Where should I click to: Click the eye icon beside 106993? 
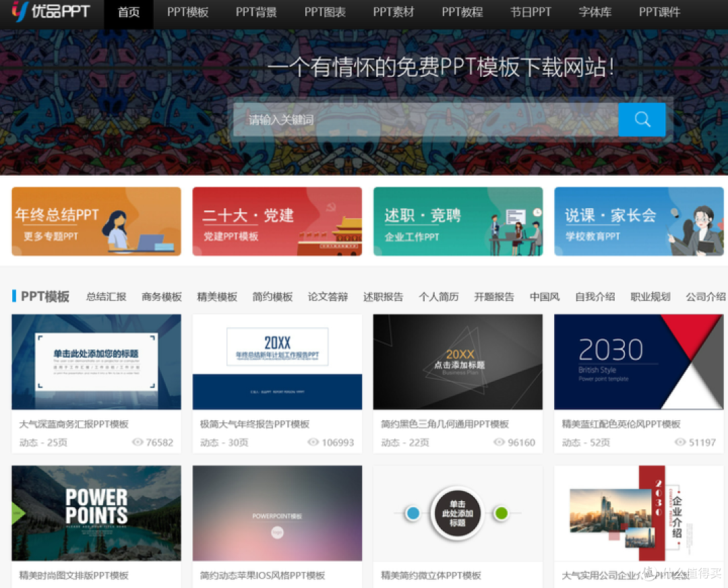click(313, 443)
